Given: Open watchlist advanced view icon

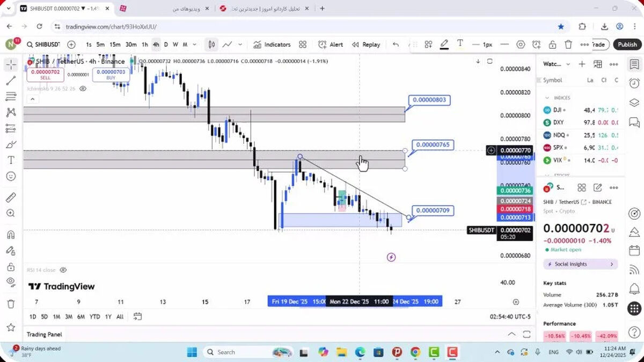Looking at the screenshot, I should tap(597, 64).
